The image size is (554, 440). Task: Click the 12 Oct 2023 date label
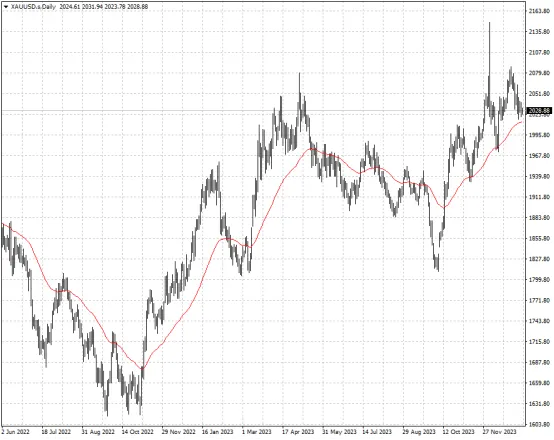point(459,432)
